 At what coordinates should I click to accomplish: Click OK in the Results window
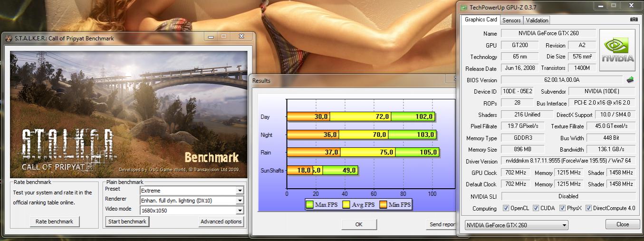tap(359, 224)
